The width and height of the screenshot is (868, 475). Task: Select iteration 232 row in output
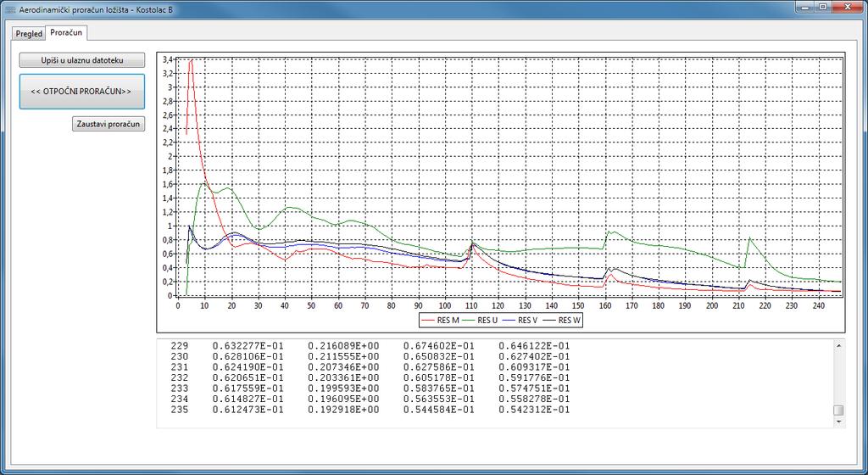pyautogui.click(x=370, y=377)
